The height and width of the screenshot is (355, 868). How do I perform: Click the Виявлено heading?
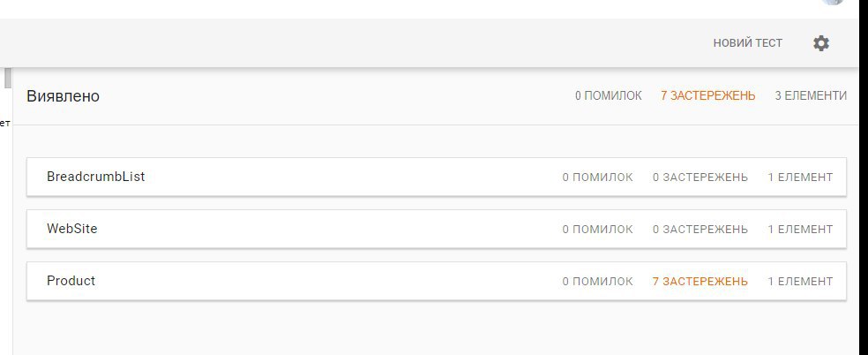[x=64, y=96]
